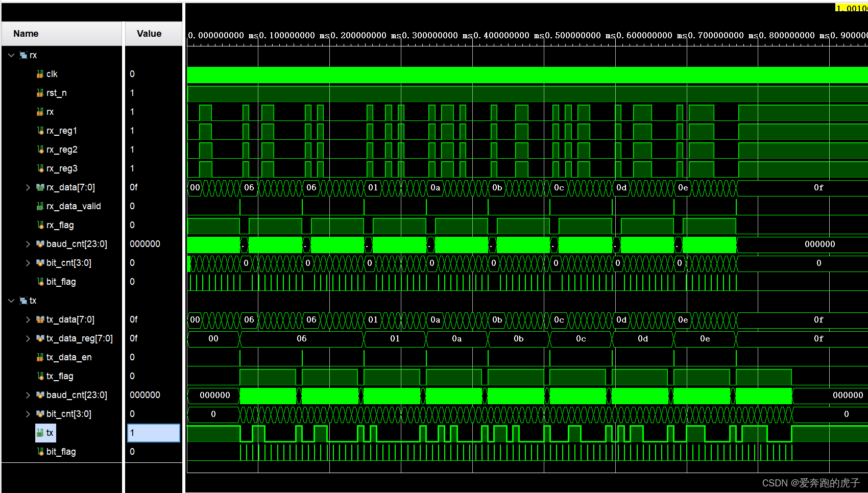Click tx group's bit_cnt bus icon
Screen dimensions: 868x493
tap(40, 414)
